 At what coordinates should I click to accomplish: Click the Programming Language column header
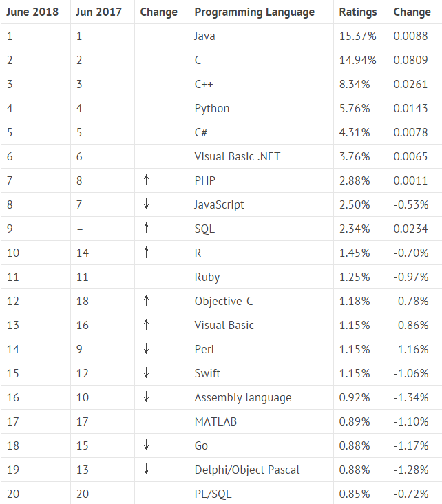[x=255, y=12]
